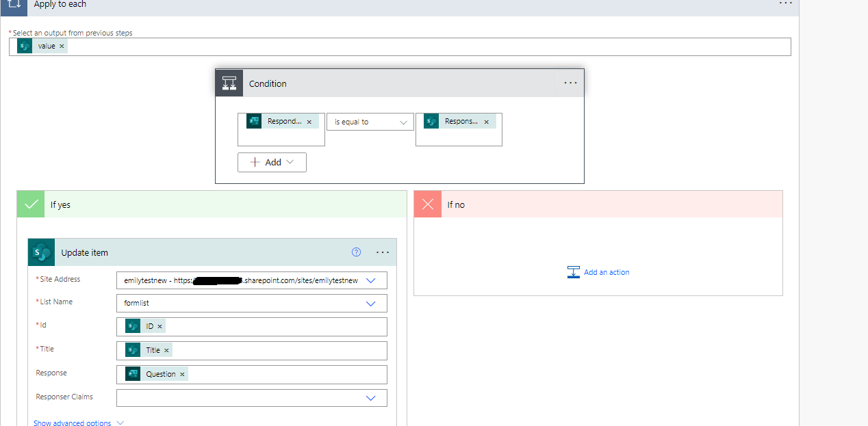Click the Add button inside the Condition
Viewport: 868px width, 426px height.
tap(272, 162)
